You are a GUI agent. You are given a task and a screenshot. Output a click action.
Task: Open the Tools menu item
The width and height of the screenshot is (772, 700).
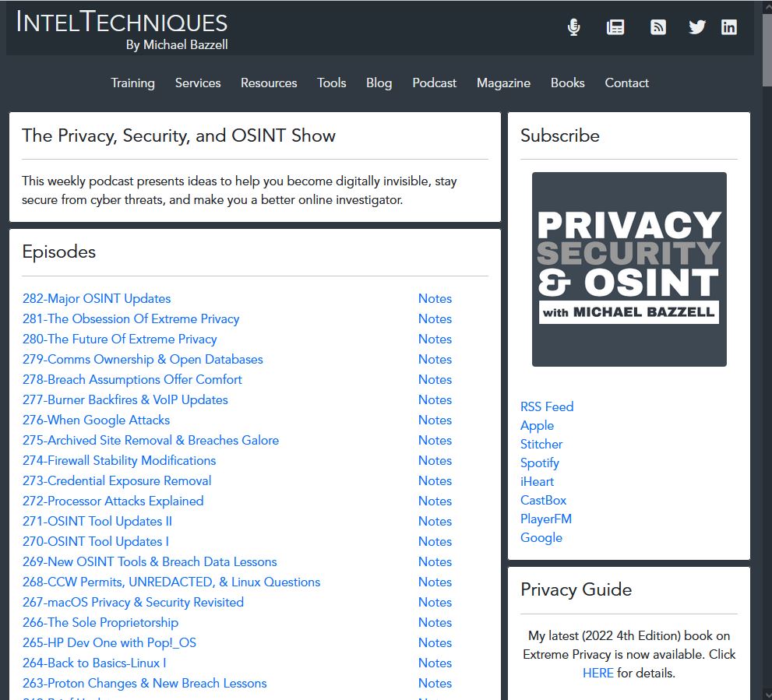pyautogui.click(x=332, y=83)
